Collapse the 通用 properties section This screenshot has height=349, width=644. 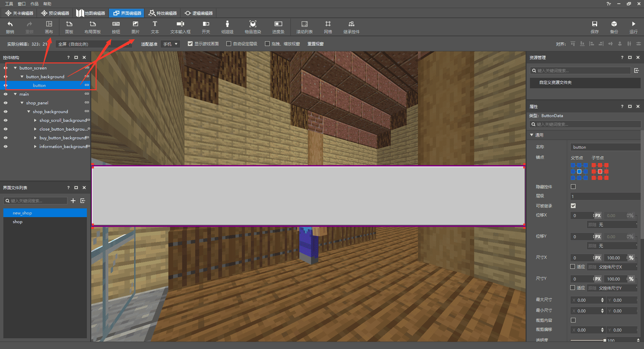pos(532,135)
